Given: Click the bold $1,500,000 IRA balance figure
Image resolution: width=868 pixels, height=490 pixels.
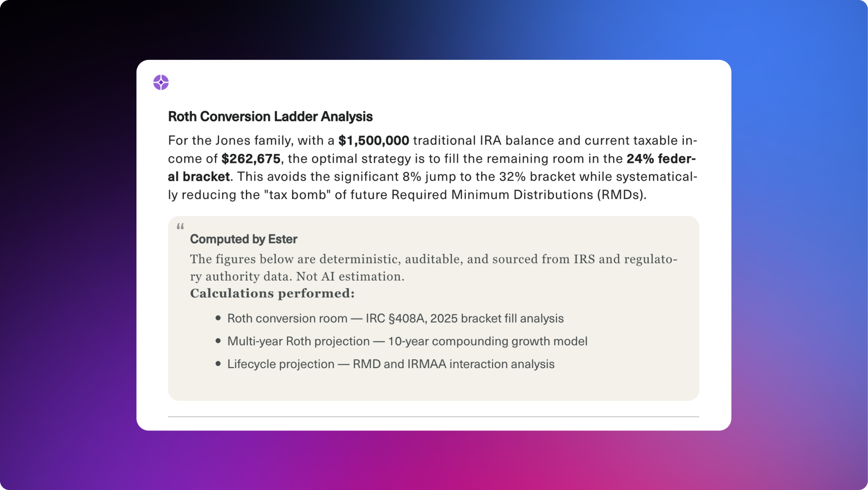Looking at the screenshot, I should 374,140.
